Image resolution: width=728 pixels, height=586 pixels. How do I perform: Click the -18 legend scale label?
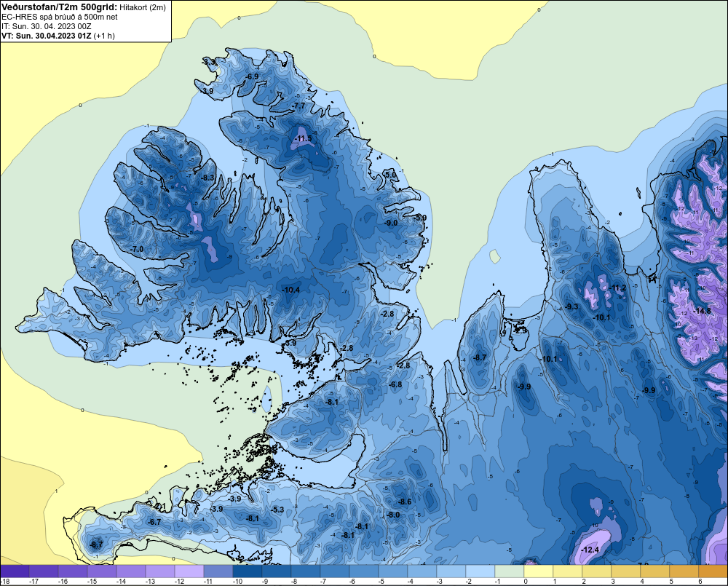[5, 582]
